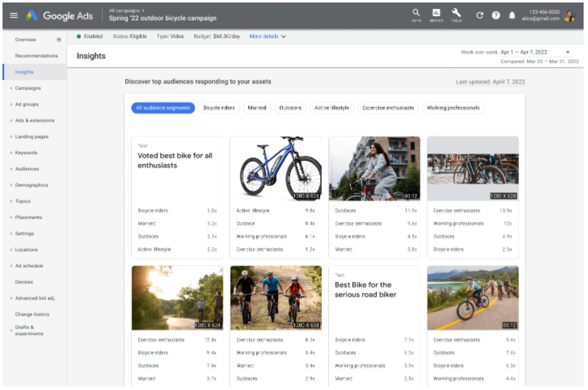
Task: Toggle the Outdoors audience segment filter
Action: (292, 107)
